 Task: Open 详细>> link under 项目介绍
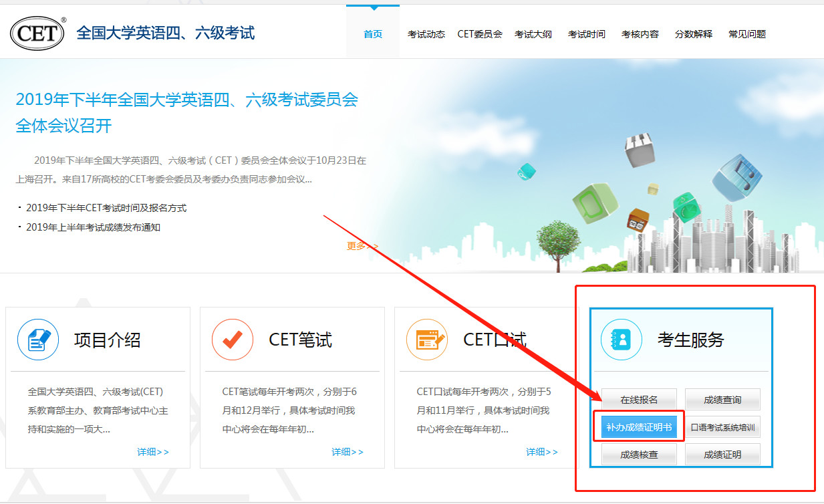click(x=153, y=452)
